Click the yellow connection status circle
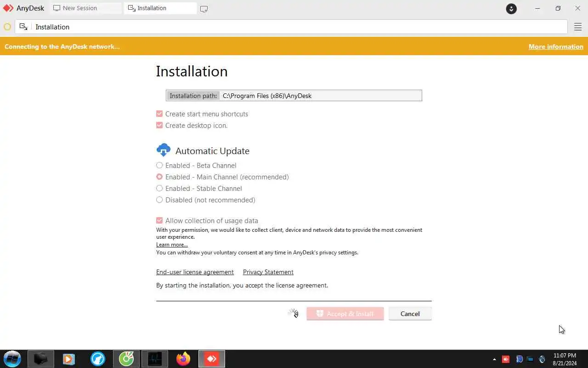The width and height of the screenshot is (588, 368). (7, 27)
